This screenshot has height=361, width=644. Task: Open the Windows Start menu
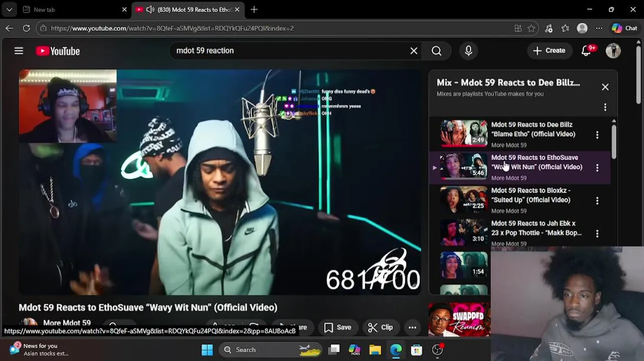(x=207, y=349)
